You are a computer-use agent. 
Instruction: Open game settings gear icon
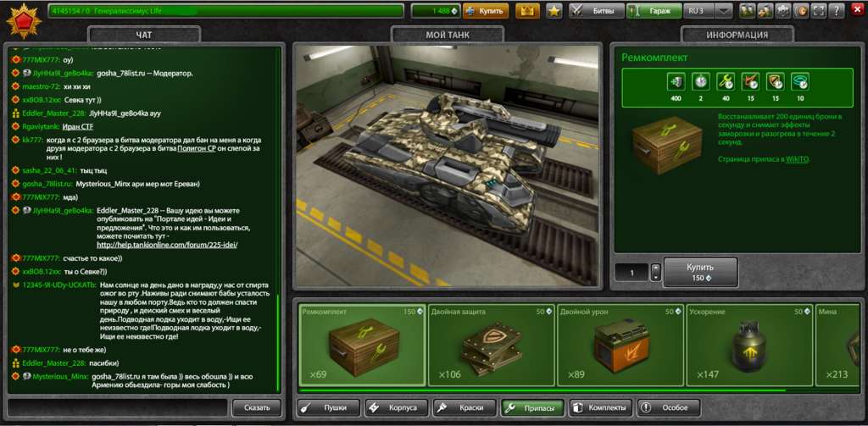[783, 10]
